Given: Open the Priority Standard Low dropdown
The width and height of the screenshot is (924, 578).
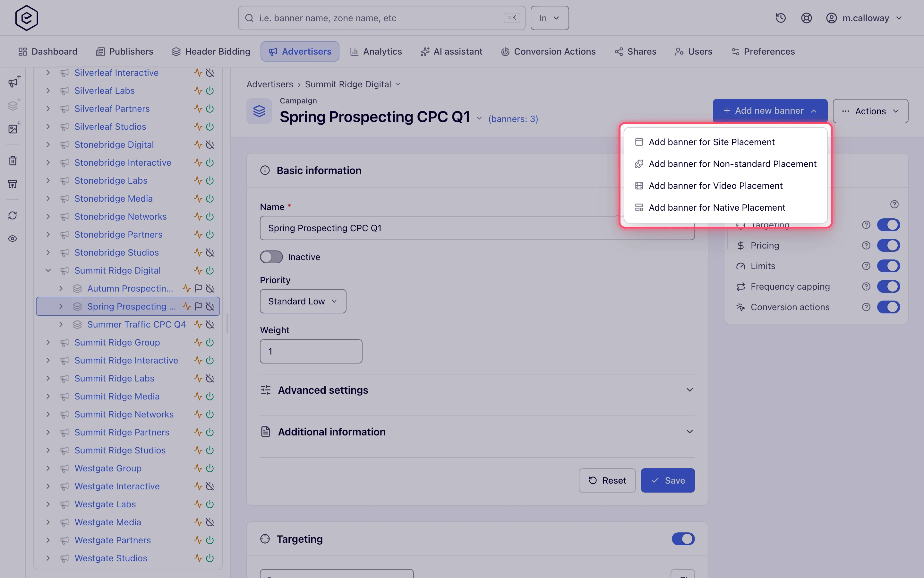Looking at the screenshot, I should coord(303,301).
